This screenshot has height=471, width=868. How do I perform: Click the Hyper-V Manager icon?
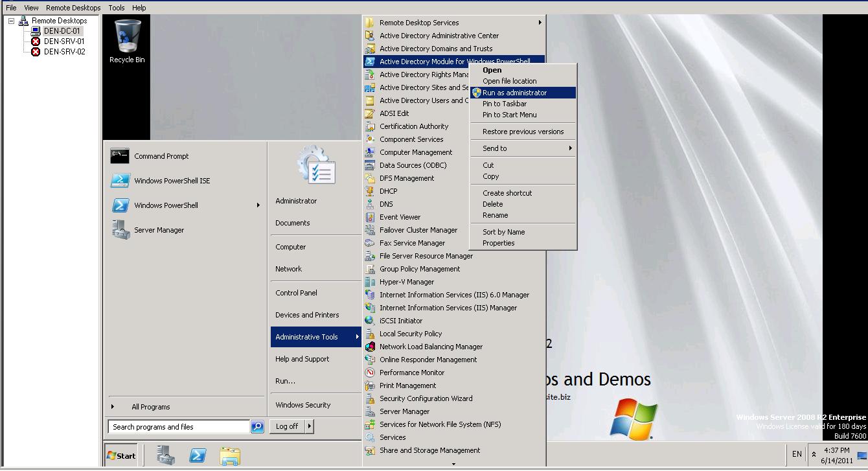pos(370,282)
